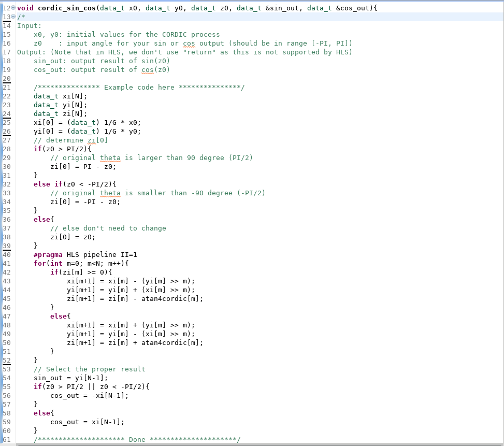Collapse the block comment starting at line 13
The width and height of the screenshot is (504, 446).
pyautogui.click(x=13, y=17)
